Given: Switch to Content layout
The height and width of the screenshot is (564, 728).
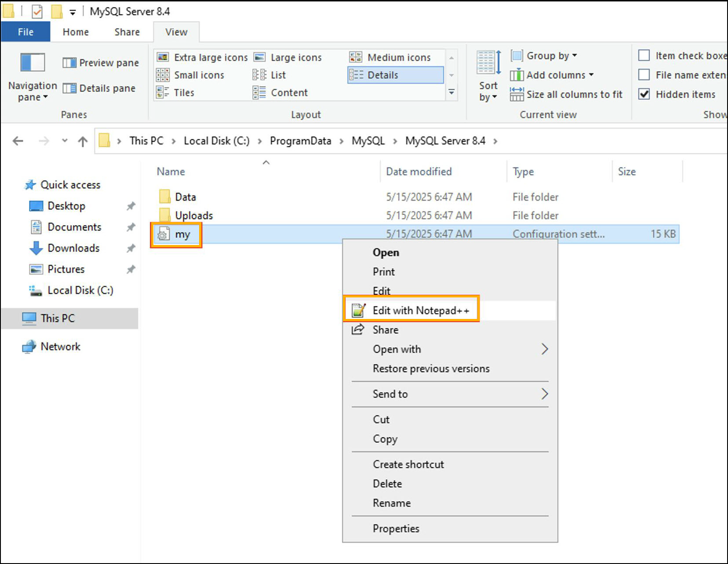Looking at the screenshot, I should pos(280,93).
